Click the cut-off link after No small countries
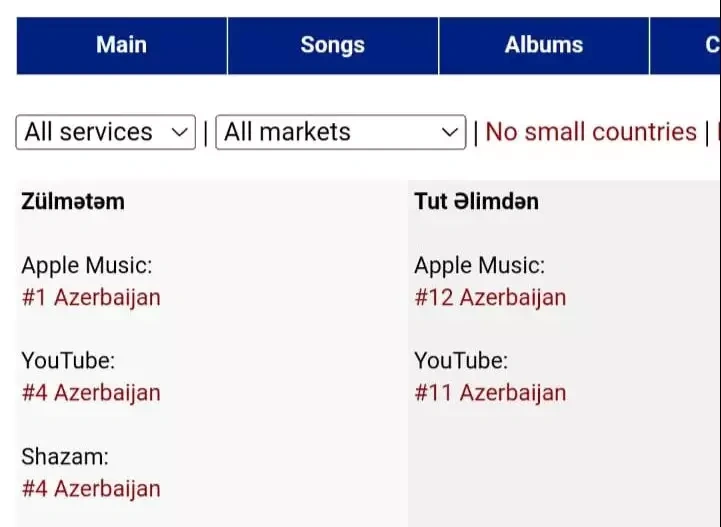 717,132
